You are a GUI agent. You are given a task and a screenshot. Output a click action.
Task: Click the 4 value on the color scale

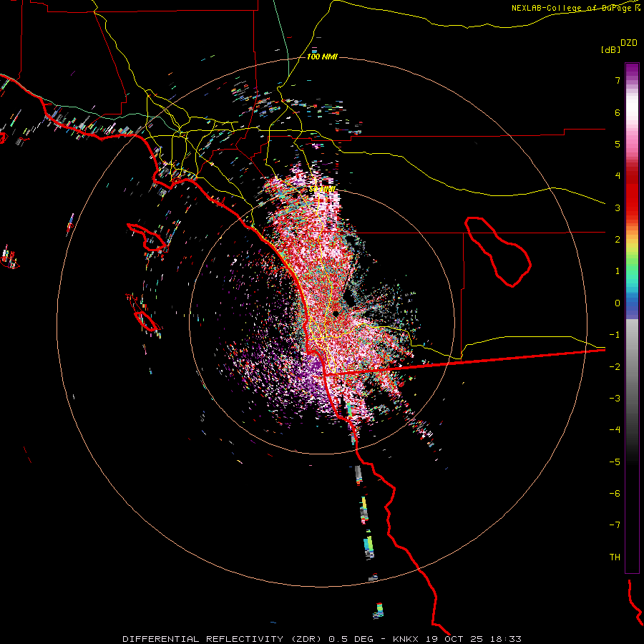618,176
